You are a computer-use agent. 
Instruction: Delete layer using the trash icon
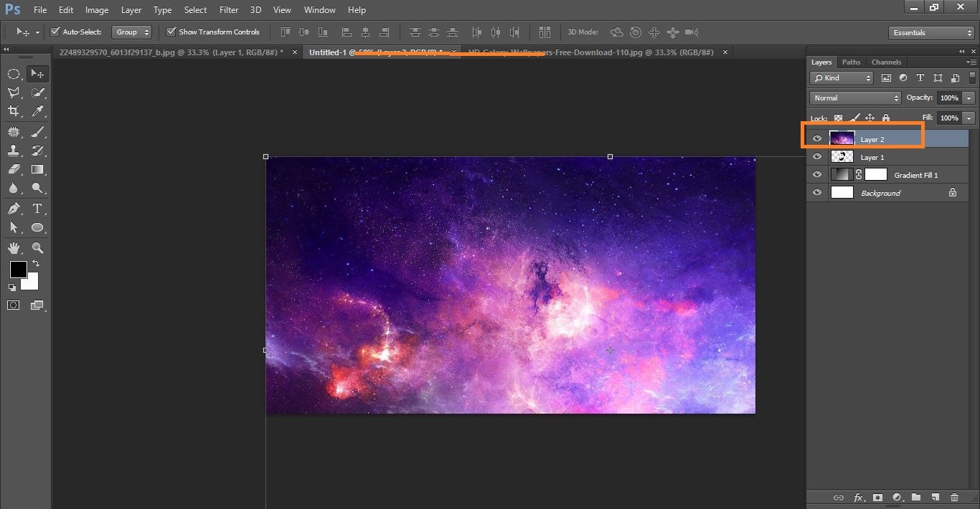click(x=954, y=497)
